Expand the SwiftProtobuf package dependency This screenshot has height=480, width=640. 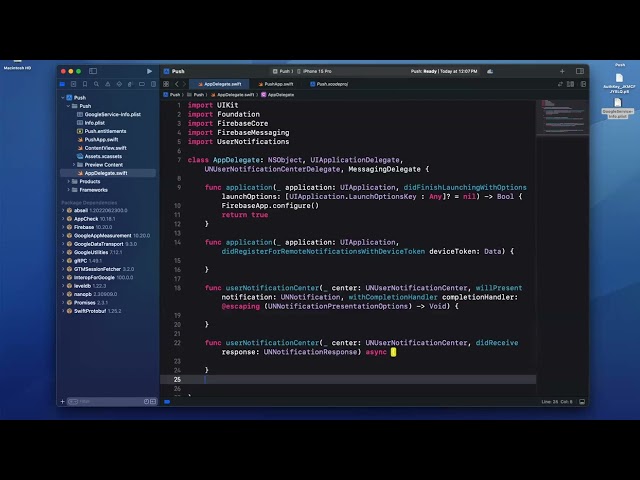coord(63,311)
